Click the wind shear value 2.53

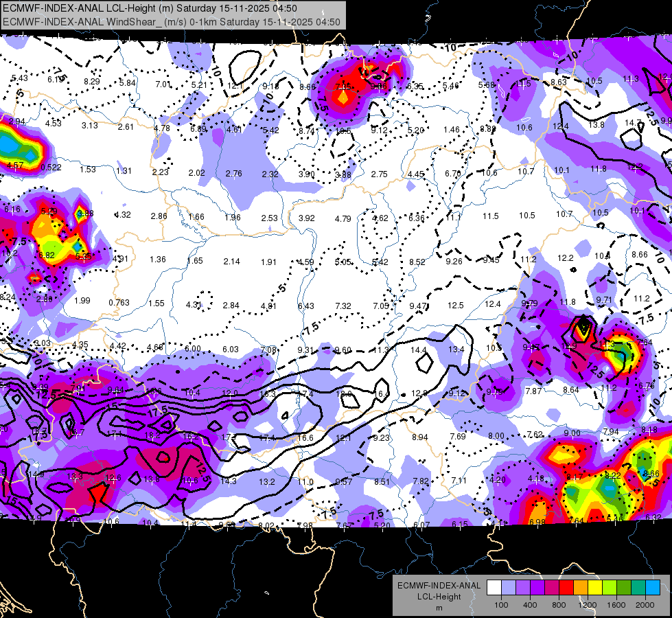pos(270,218)
